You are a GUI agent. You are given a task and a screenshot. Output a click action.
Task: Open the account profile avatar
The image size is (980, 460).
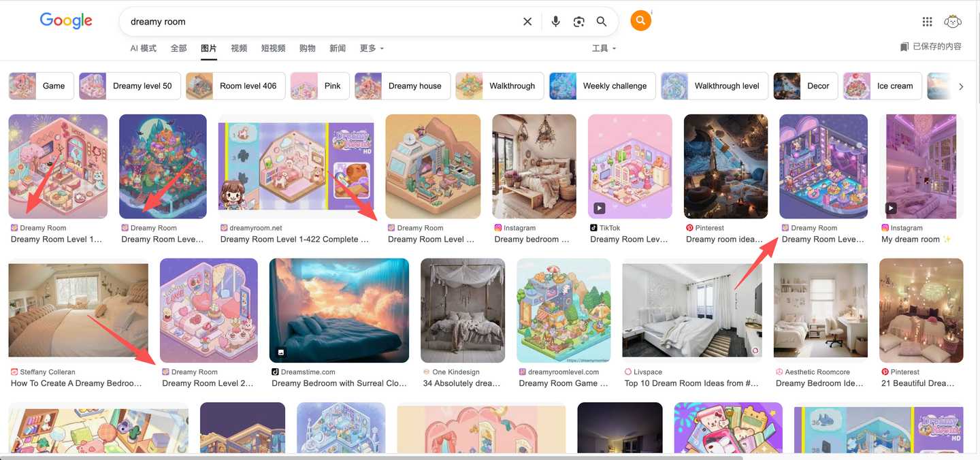953,22
